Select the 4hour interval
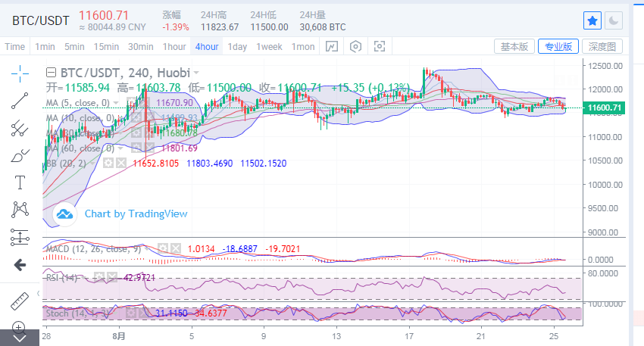644x346 pixels. click(207, 46)
